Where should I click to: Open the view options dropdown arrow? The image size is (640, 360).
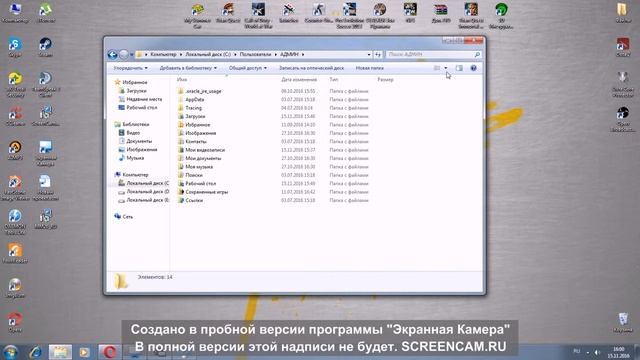445,68
